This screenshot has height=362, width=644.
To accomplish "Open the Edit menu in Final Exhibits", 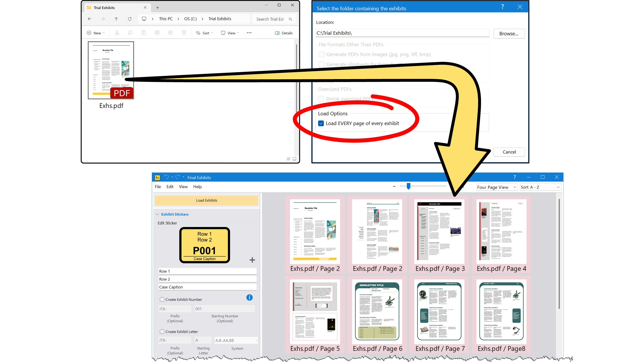I will pyautogui.click(x=170, y=186).
